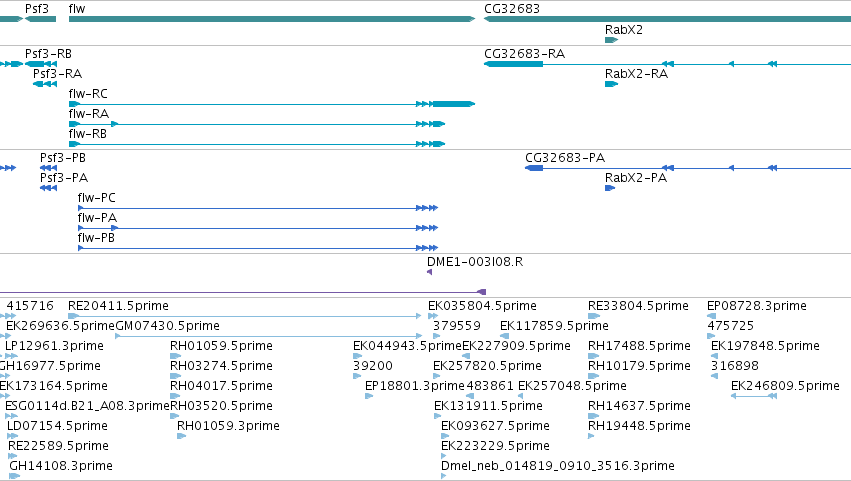Select the flw-PA protein label

[97, 218]
